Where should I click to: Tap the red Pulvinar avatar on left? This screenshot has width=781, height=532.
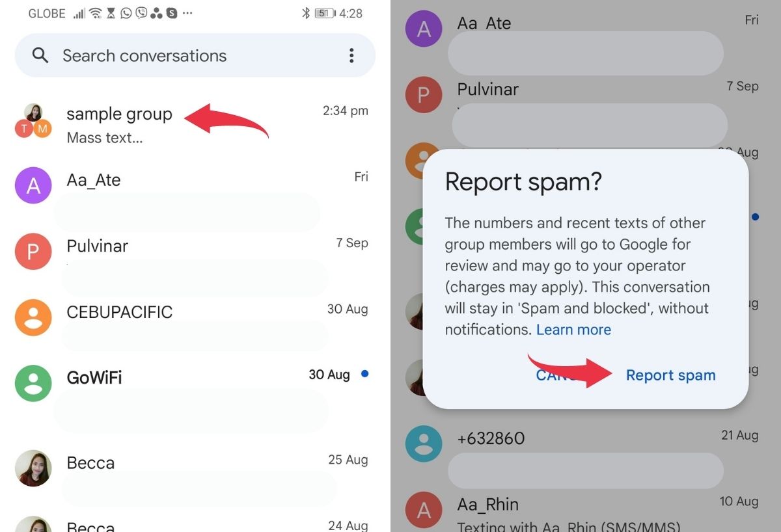33,252
